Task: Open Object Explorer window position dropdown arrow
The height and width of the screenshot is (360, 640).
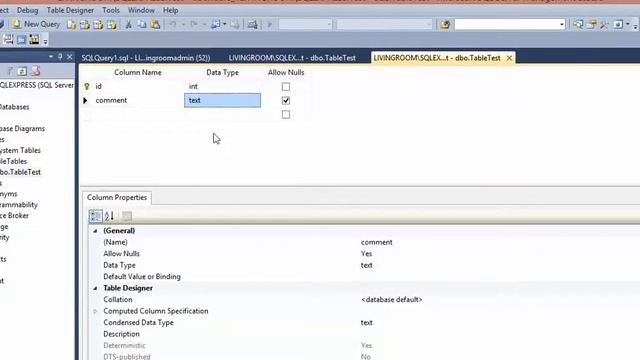Action: point(51,57)
